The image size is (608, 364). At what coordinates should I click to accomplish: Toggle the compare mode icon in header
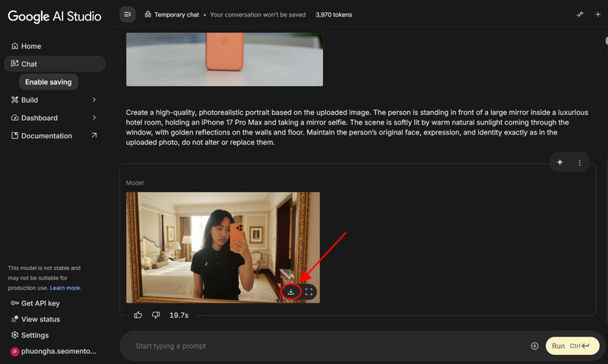pos(580,14)
